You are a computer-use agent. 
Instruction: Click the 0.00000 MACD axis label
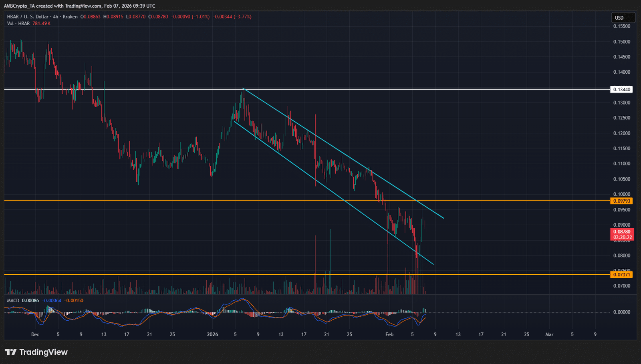coord(621,312)
